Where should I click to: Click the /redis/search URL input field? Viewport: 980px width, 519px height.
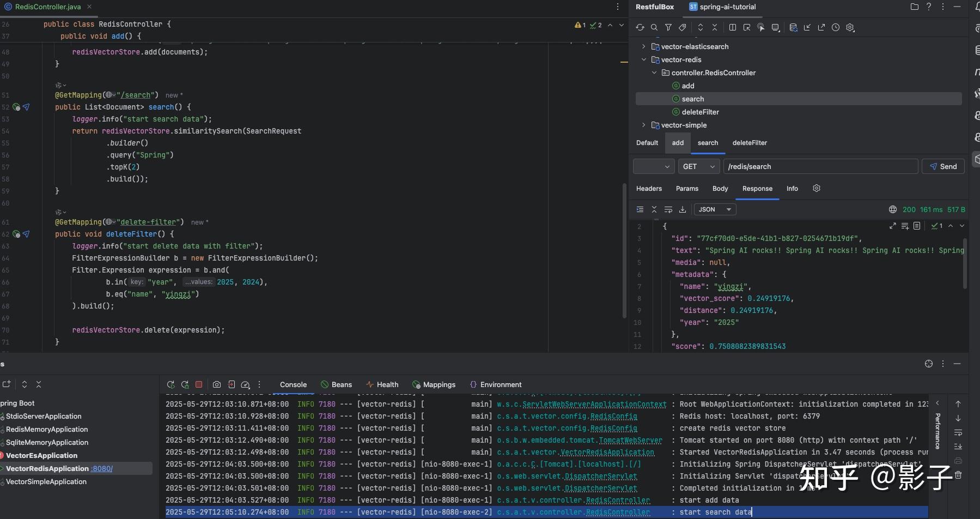click(x=820, y=166)
